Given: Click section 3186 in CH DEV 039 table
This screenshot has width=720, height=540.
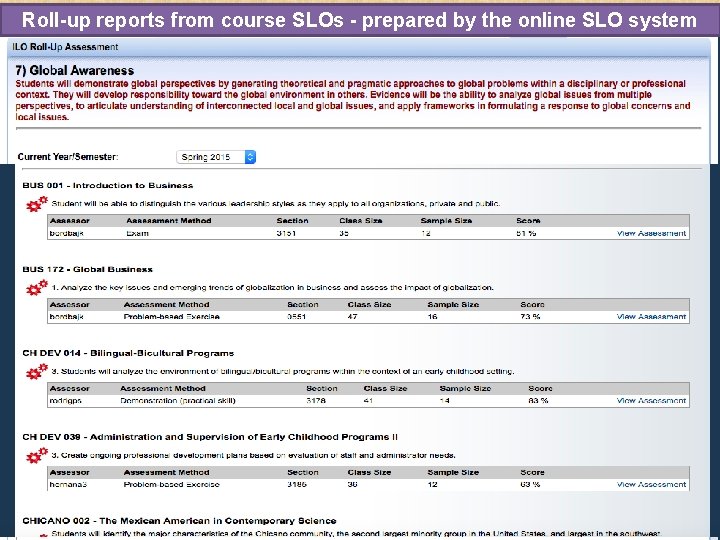Looking at the screenshot, I should [x=297, y=484].
